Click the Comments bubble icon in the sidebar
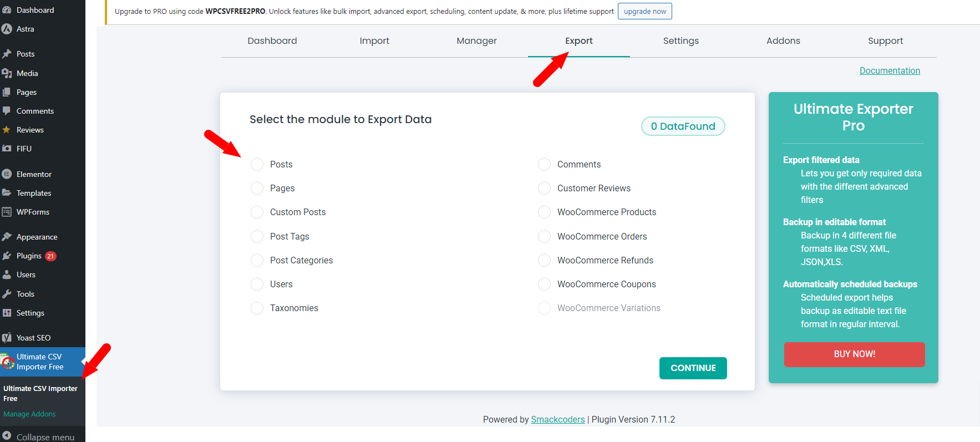This screenshot has height=442, width=980. (x=7, y=111)
